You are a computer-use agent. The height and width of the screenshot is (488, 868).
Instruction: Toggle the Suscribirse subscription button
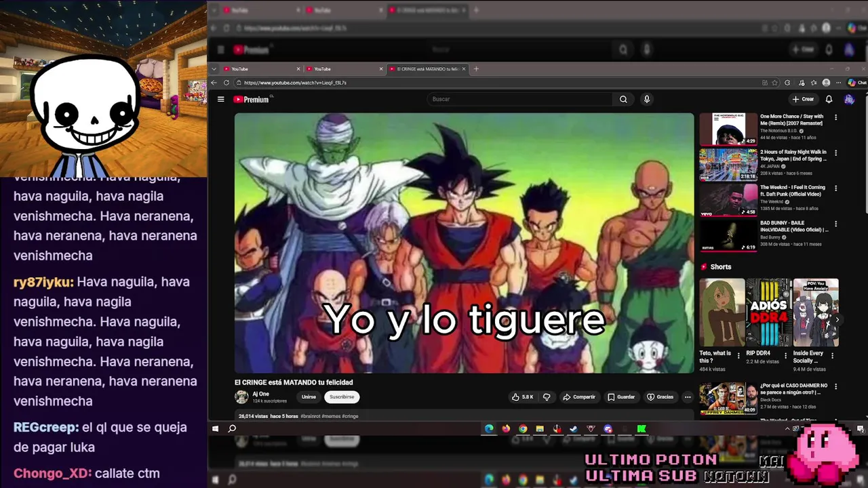click(342, 397)
